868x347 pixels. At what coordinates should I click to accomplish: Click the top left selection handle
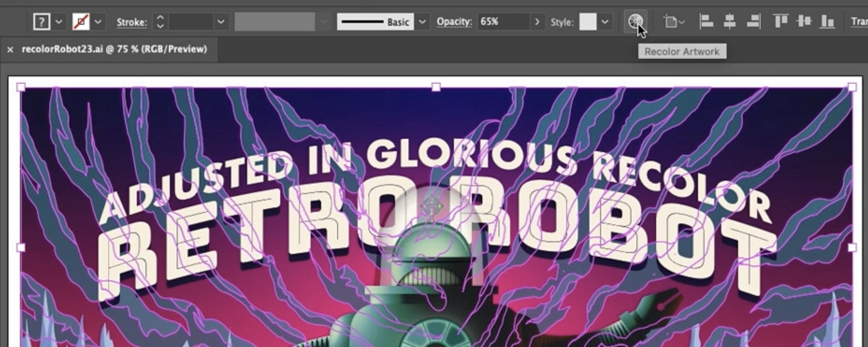[21, 87]
